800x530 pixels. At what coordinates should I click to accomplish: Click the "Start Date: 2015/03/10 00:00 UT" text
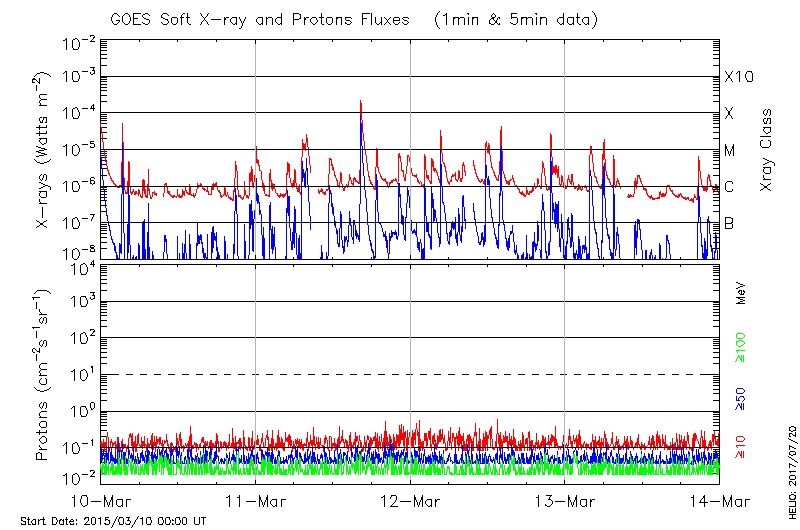click(113, 521)
